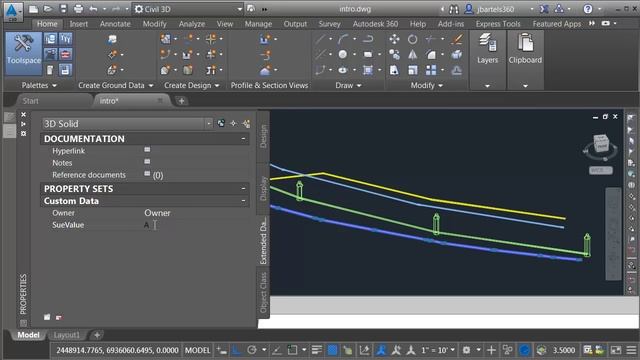This screenshot has height=360, width=640.
Task: Select the Trim tool in Modify
Action: point(431,39)
